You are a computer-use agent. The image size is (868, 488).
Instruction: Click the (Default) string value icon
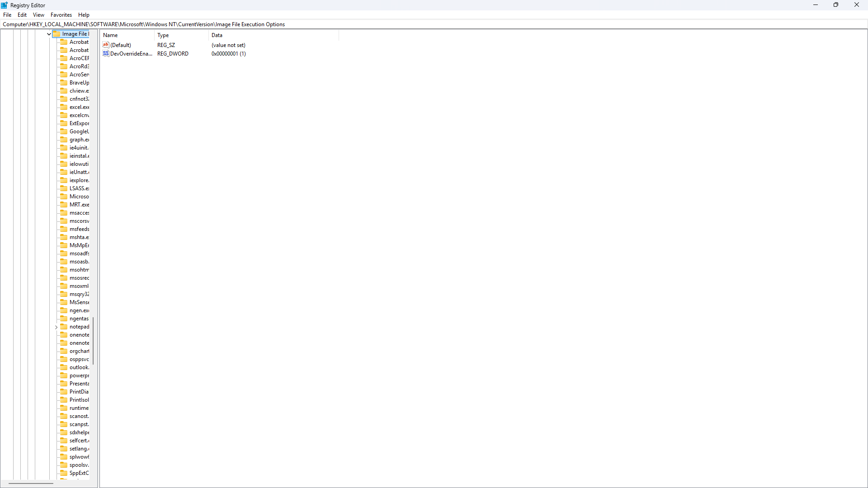pos(106,45)
